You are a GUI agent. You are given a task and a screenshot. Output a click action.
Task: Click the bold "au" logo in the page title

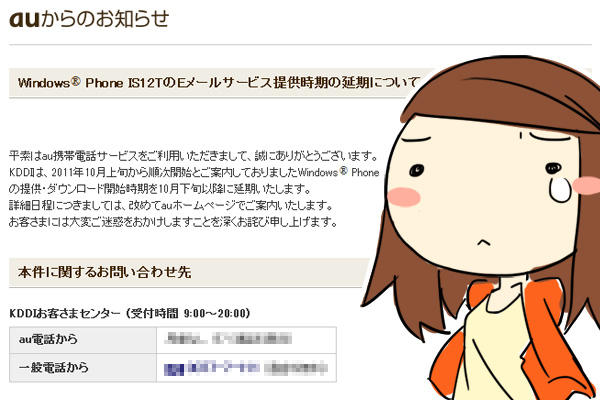pos(24,20)
